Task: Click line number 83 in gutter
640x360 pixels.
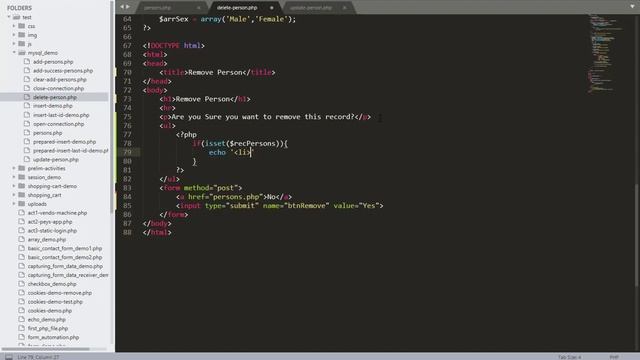Action: tap(127, 188)
